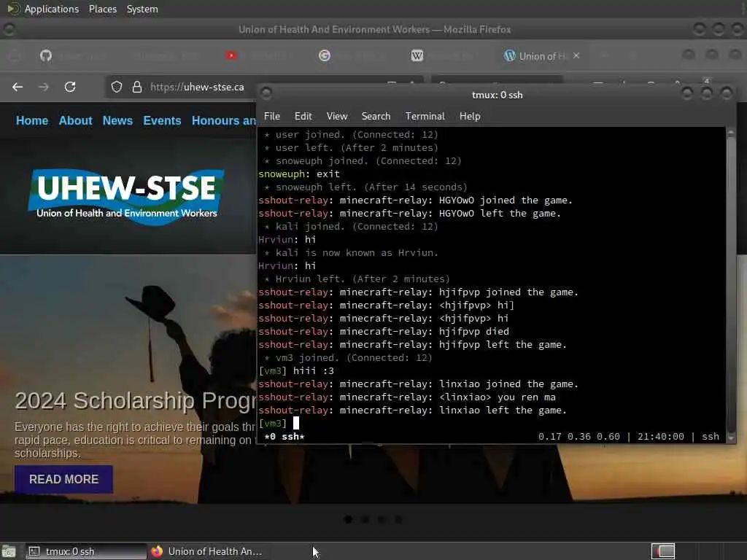The height and width of the screenshot is (560, 747).
Task: Select the third carousel dot
Action: tap(382, 519)
